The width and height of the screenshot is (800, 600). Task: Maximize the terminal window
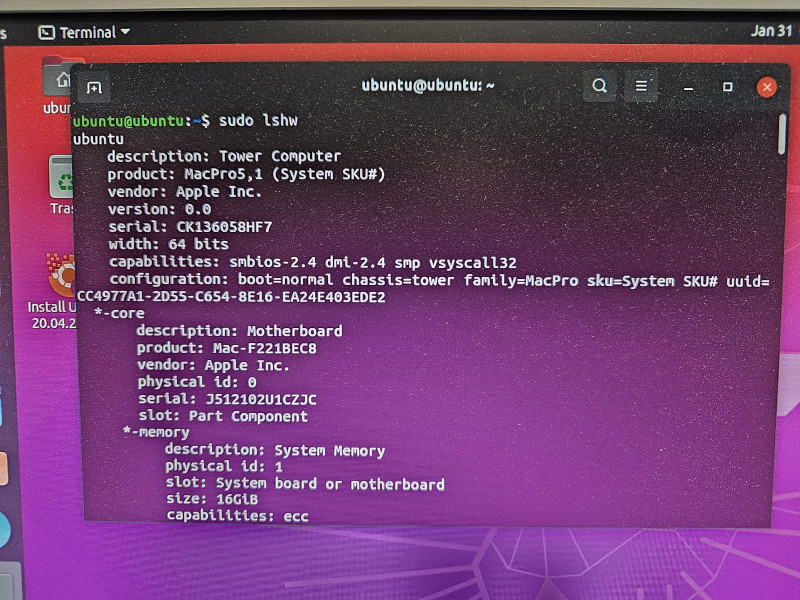(728, 87)
